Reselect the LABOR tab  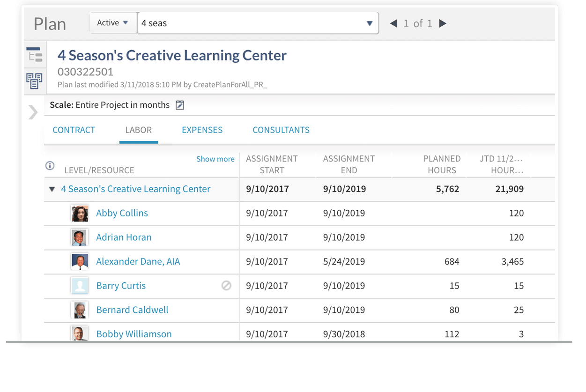pyautogui.click(x=138, y=130)
